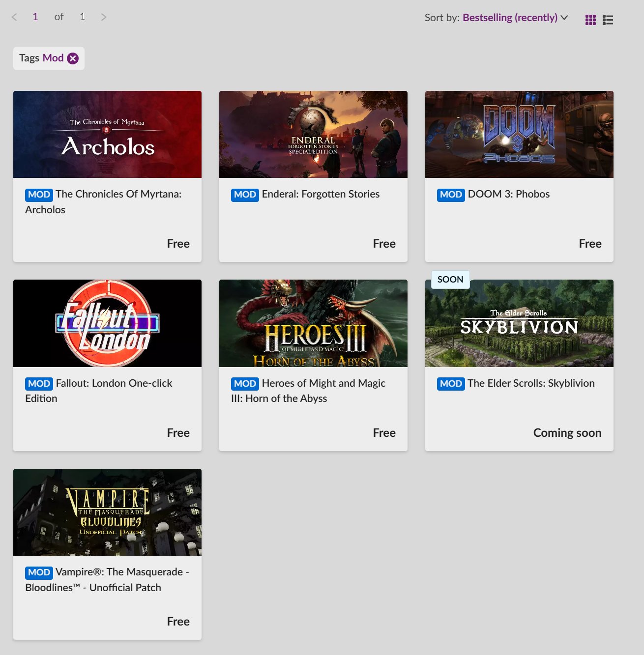The image size is (644, 655).
Task: Click the MOD badge on Fallout London card
Action: (x=39, y=384)
